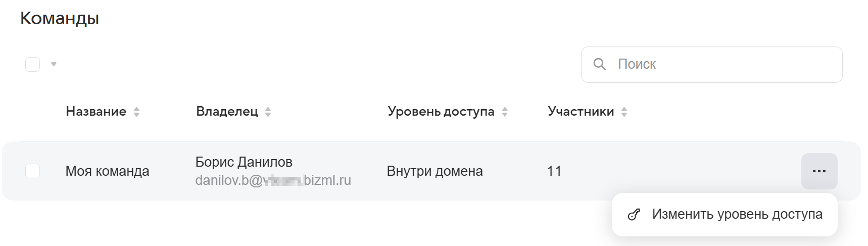Choose Изменить уровень доступа from the menu
Image resolution: width=868 pixels, height=246 pixels.
(737, 214)
